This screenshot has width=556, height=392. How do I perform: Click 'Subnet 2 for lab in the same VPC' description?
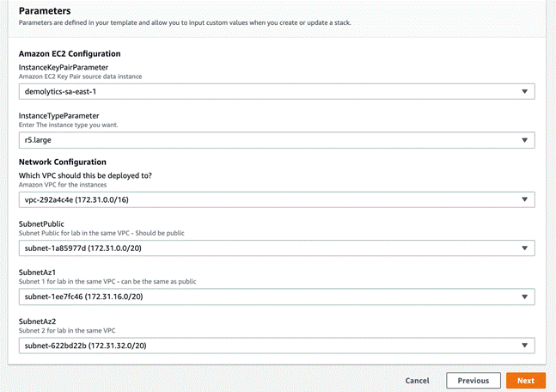67,331
